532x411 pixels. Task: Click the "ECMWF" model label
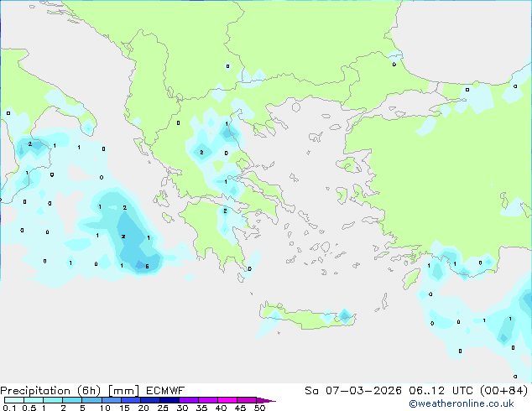[165, 391]
